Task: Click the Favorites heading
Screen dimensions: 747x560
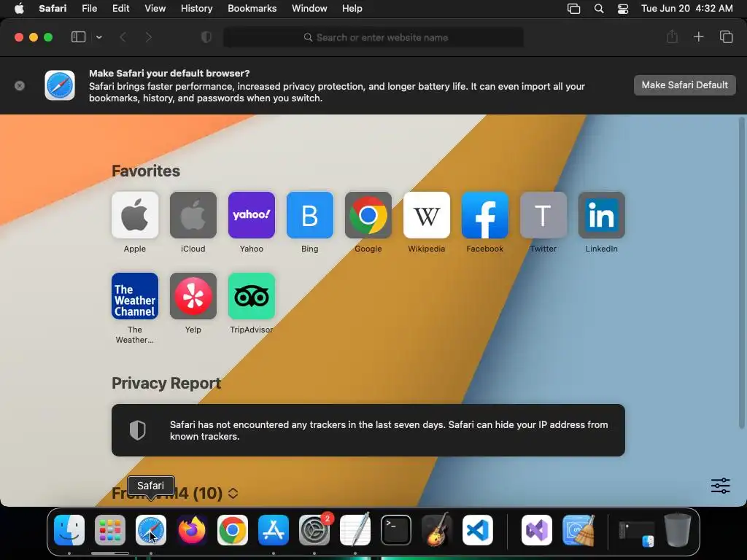Action: (146, 171)
